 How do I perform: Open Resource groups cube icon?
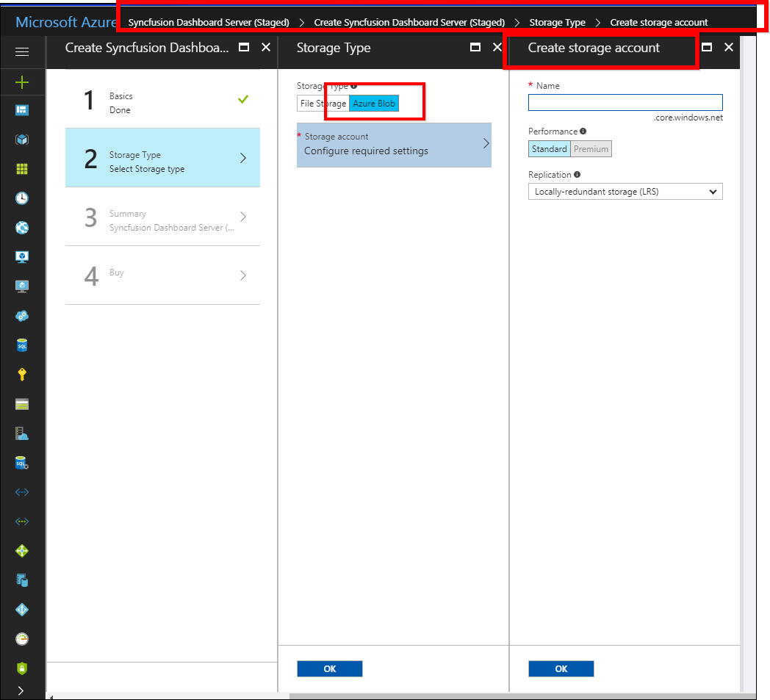(22, 140)
